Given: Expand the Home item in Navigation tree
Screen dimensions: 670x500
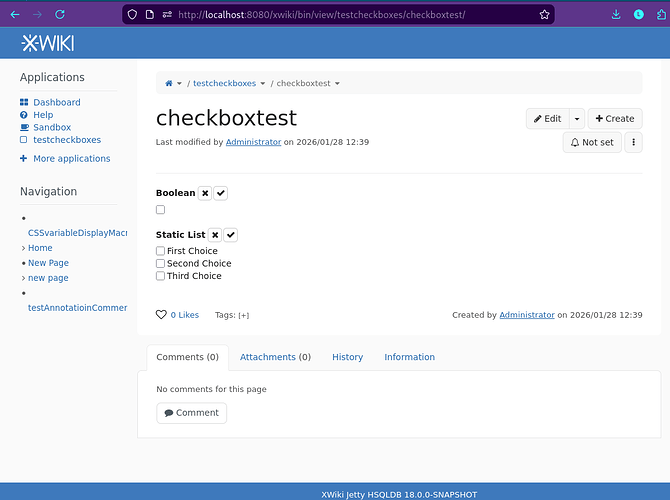Looking at the screenshot, I should [23, 248].
